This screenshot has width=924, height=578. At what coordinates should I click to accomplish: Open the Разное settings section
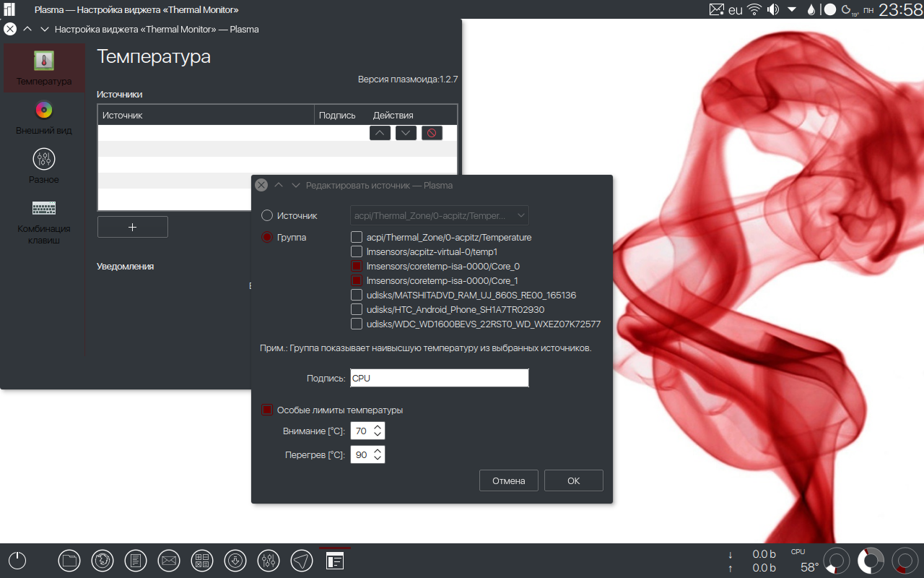click(x=44, y=166)
